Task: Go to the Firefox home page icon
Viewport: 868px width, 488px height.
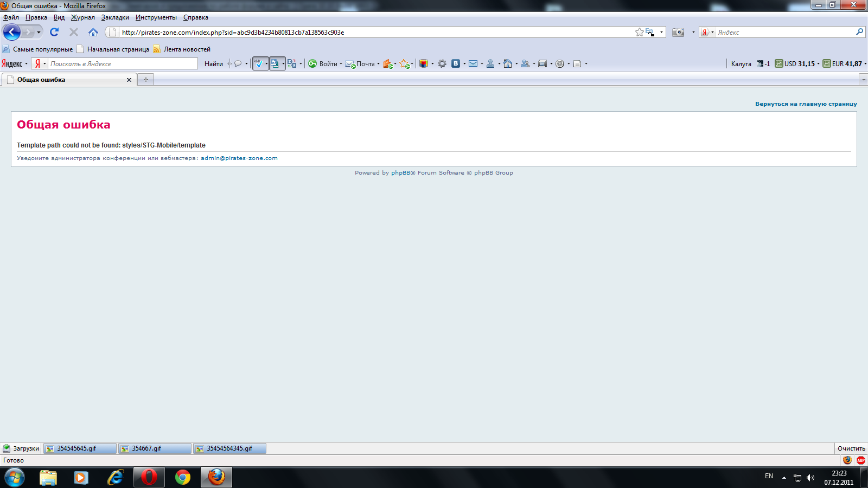Action: coord(93,32)
